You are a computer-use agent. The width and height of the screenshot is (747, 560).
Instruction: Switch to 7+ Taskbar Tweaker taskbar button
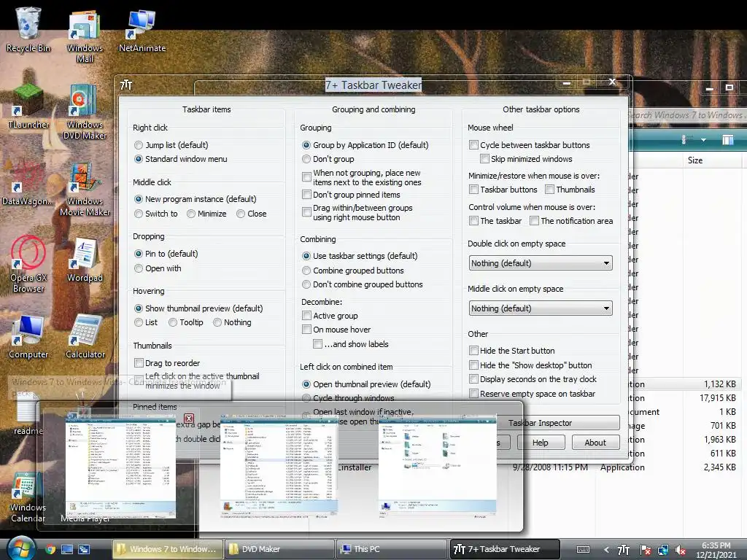point(503,549)
